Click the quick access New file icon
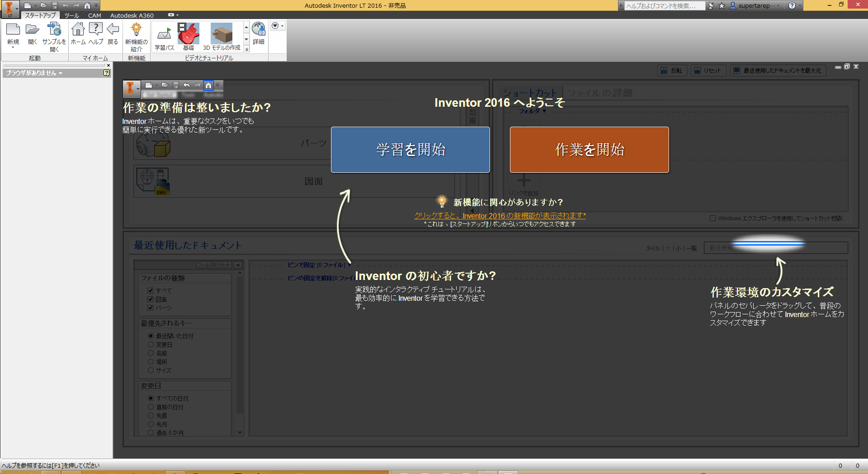Image resolution: width=868 pixels, height=474 pixels. click(28, 5)
